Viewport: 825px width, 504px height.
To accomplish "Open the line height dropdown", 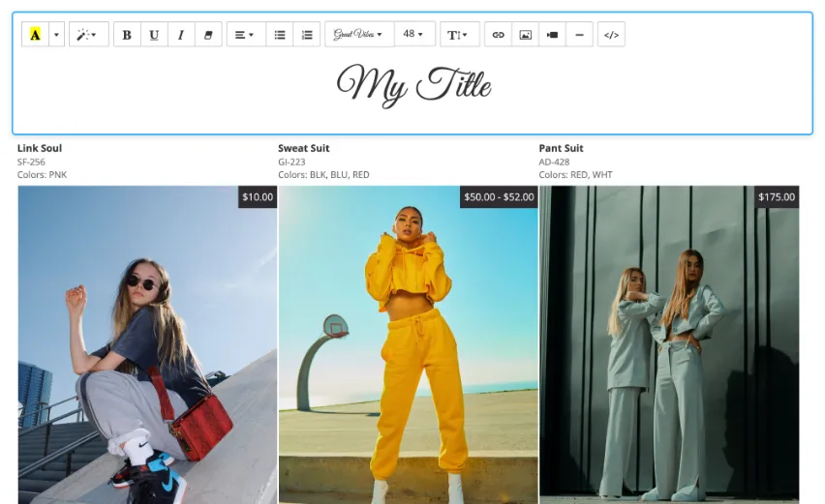I will [460, 35].
